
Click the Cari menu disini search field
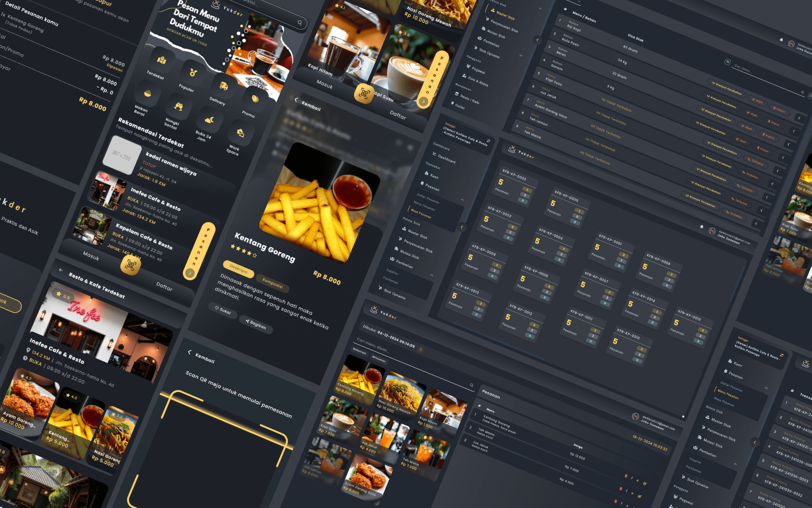pos(414,366)
